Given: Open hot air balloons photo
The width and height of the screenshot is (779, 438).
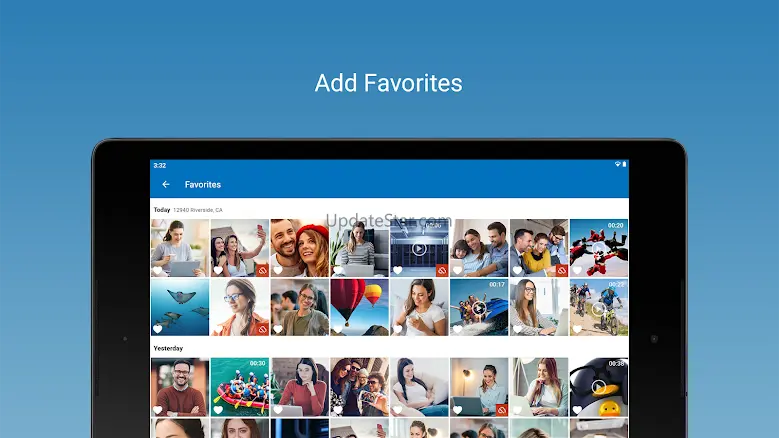Looking at the screenshot, I should tap(360, 307).
